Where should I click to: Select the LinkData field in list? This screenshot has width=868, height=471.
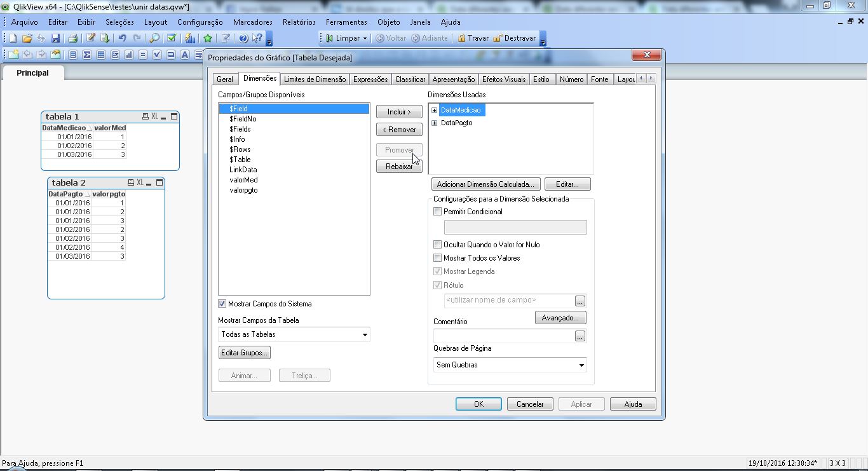294,170
